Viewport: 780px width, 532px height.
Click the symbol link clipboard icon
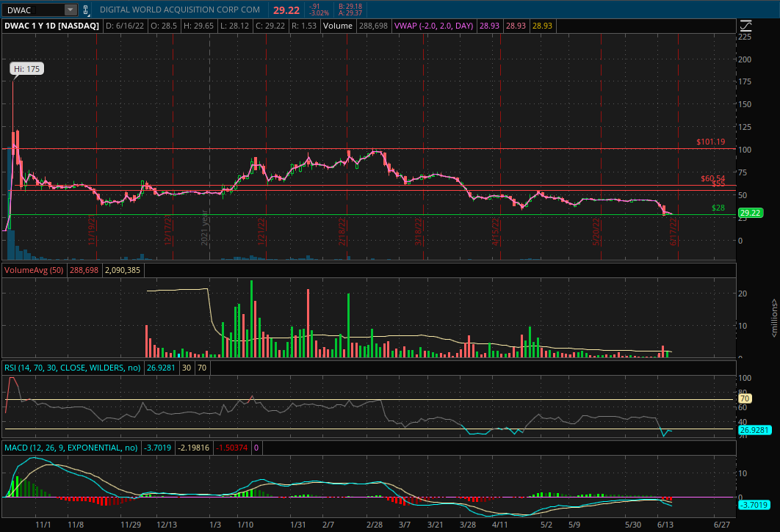85,10
